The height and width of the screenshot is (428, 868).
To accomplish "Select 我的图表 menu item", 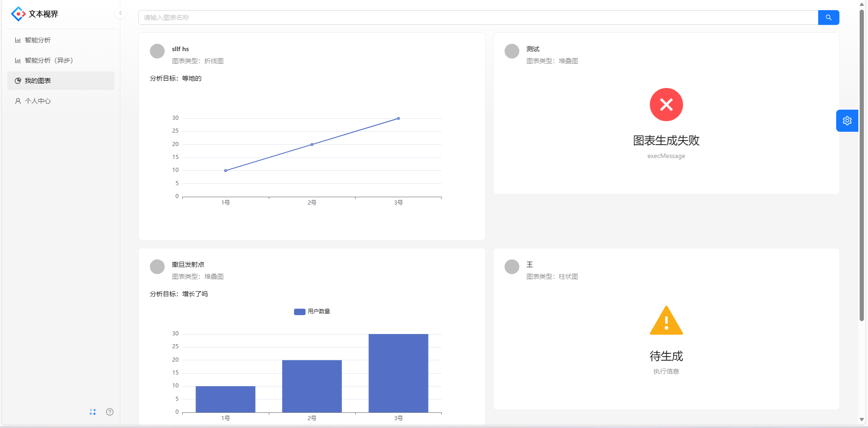I will click(61, 81).
